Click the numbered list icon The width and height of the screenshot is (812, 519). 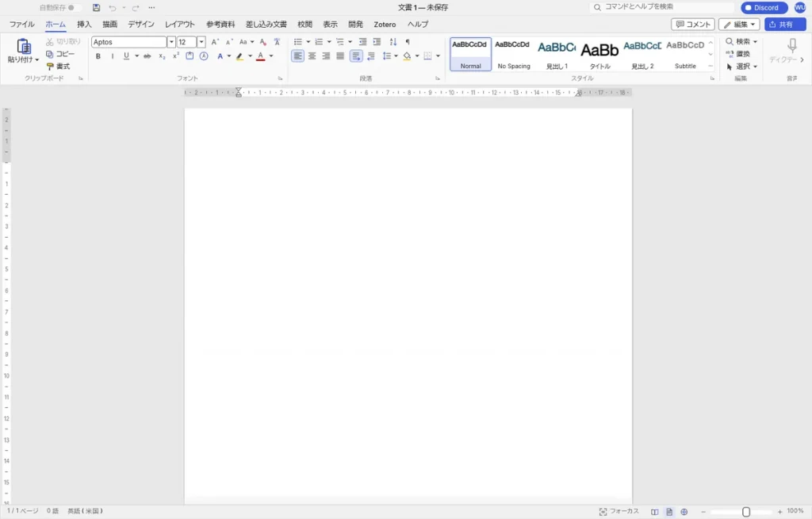point(319,42)
